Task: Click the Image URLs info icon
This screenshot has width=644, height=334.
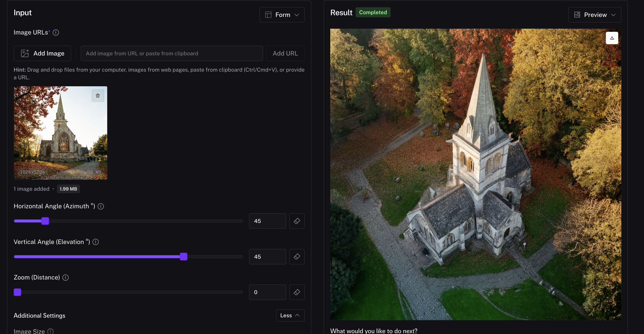Action: [x=56, y=33]
